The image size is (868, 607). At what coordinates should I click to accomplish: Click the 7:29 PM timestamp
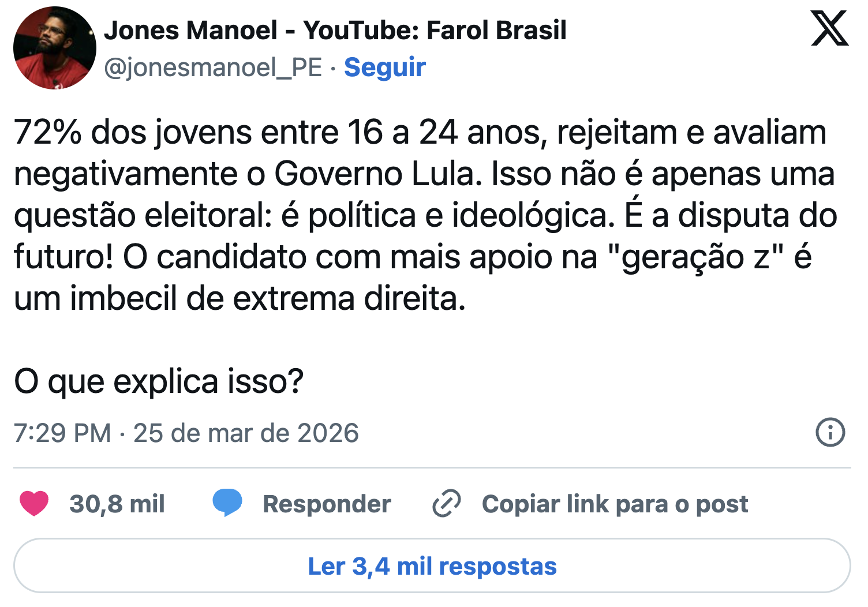[62, 433]
